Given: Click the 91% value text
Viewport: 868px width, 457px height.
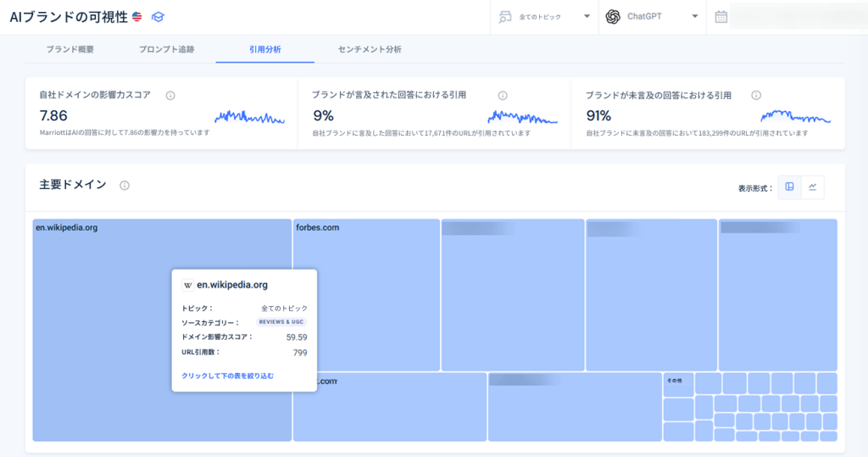Looking at the screenshot, I should (598, 116).
